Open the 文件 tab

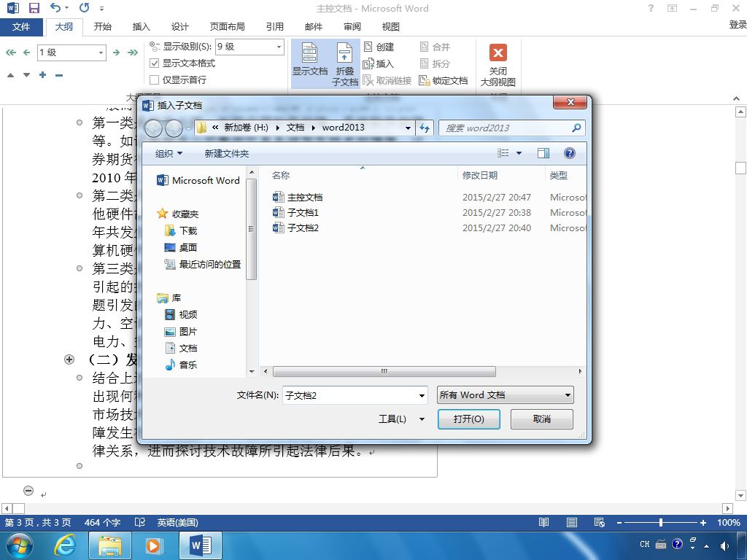21,27
